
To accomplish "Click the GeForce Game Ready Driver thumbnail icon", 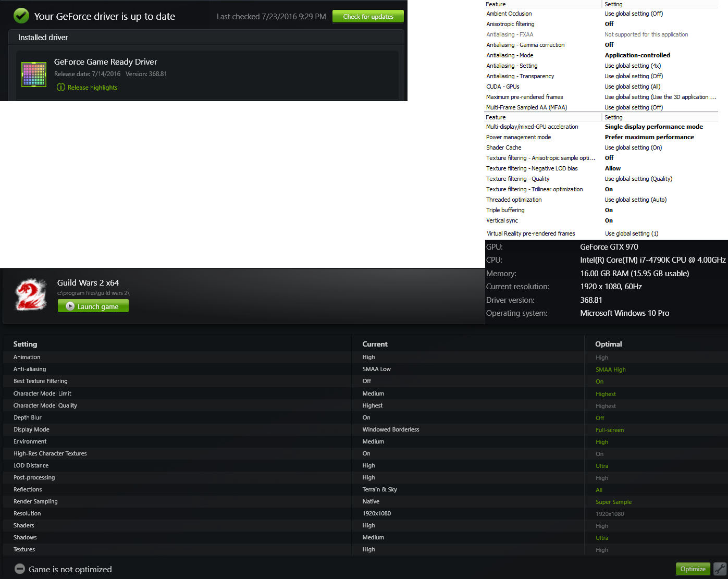I will (34, 74).
